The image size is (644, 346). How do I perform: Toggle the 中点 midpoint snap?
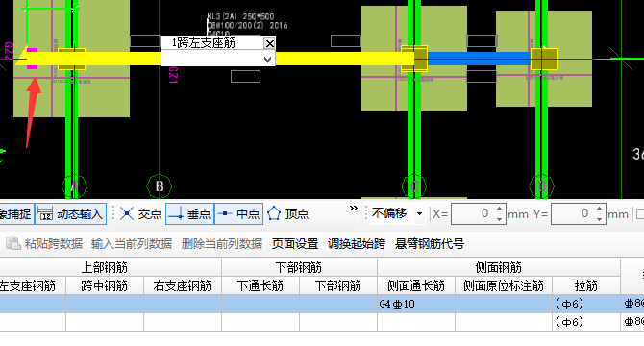(238, 213)
